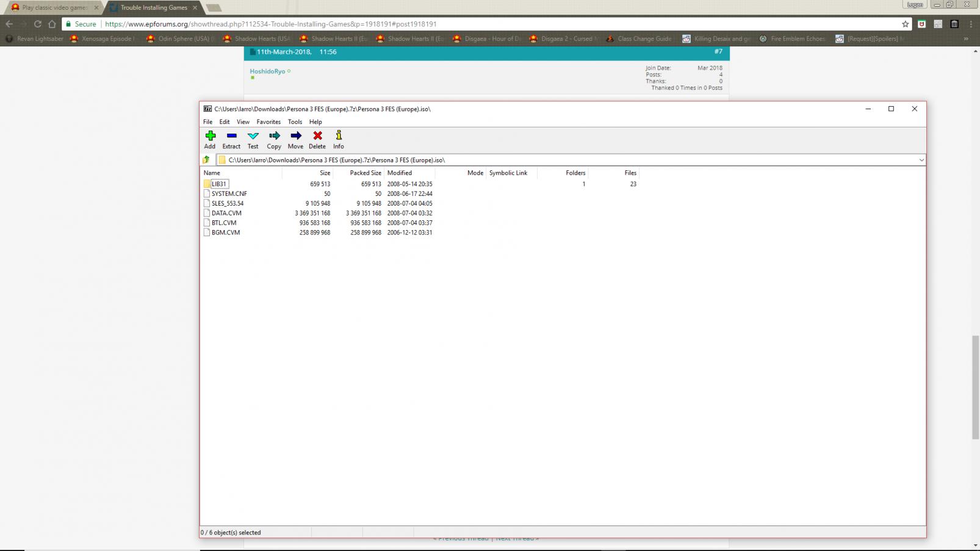Navigate back in the browser
The width and height of the screenshot is (980, 551).
point(9,24)
